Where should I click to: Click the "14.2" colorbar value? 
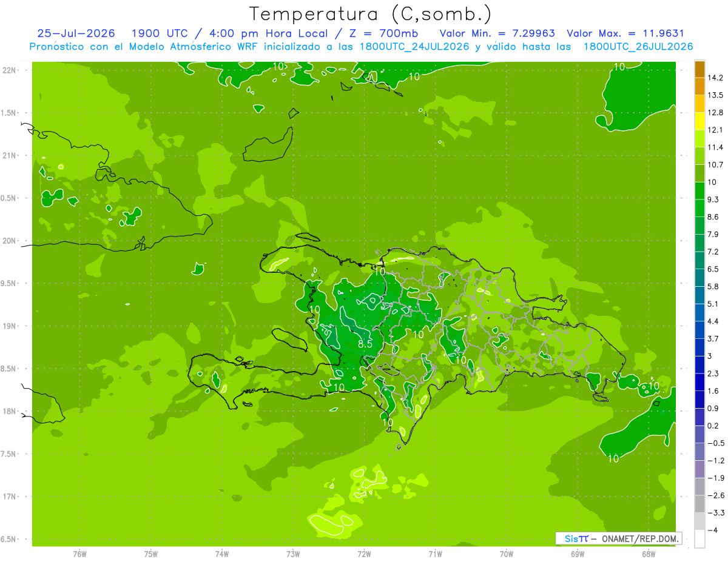(715, 78)
